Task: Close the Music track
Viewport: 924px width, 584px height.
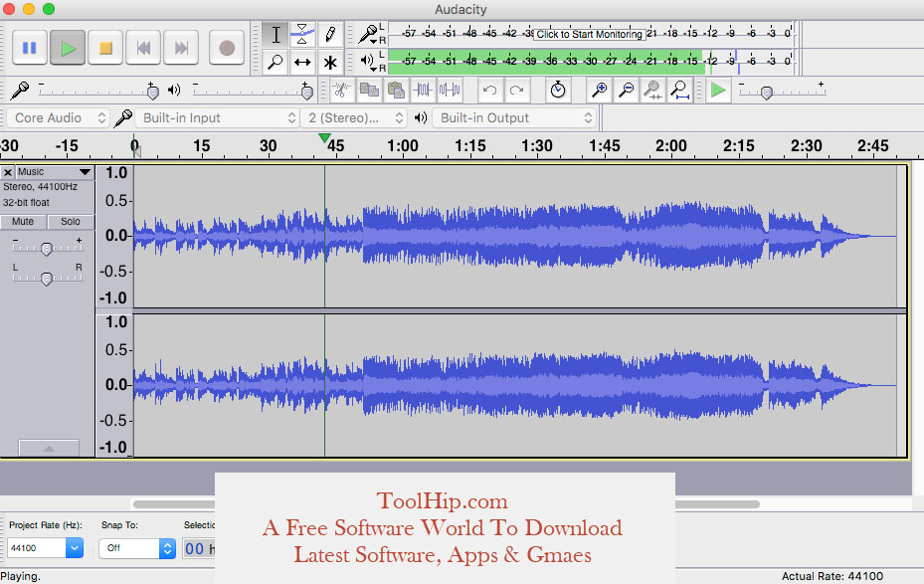Action: pyautogui.click(x=8, y=172)
